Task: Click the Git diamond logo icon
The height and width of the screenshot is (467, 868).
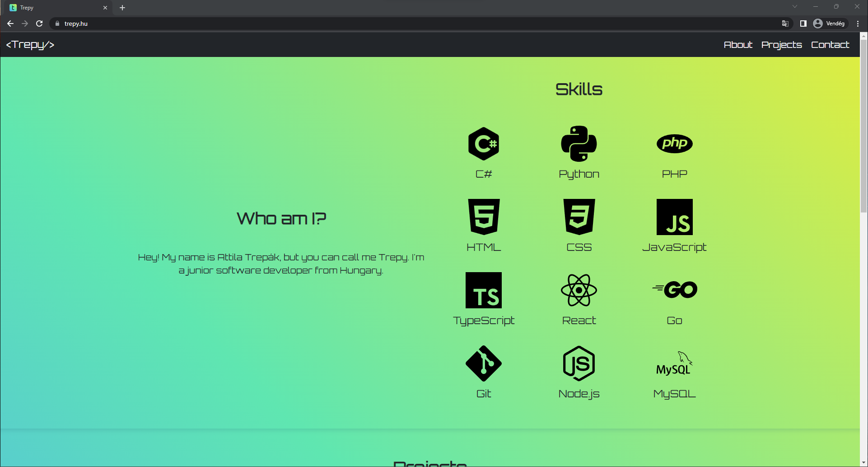Action: (484, 363)
